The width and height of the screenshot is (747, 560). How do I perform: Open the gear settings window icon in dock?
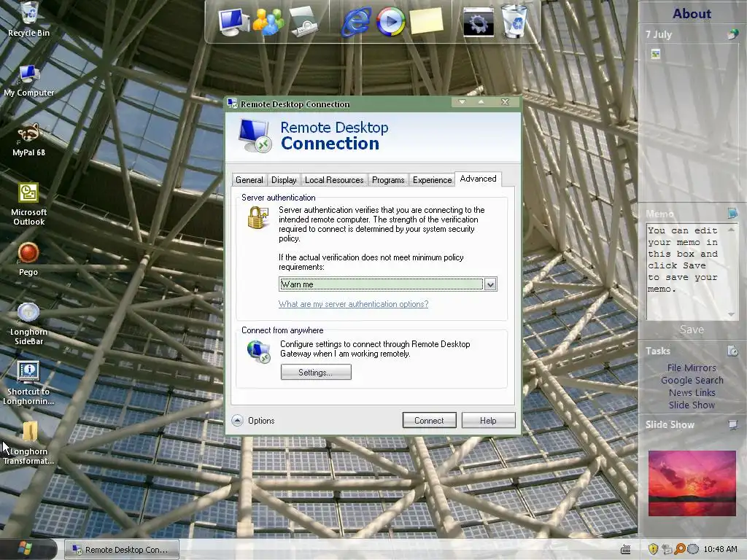click(x=479, y=23)
